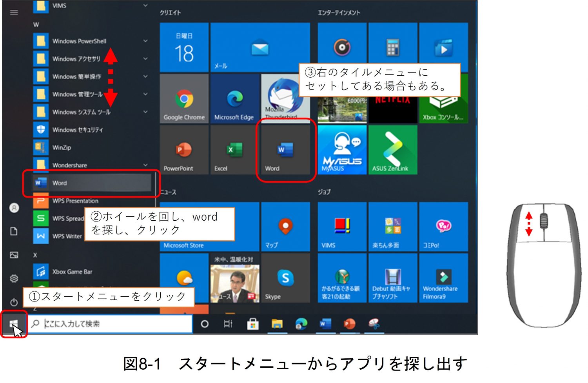Click the W letter header in app list
This screenshot has height=383, width=588.
36,24
